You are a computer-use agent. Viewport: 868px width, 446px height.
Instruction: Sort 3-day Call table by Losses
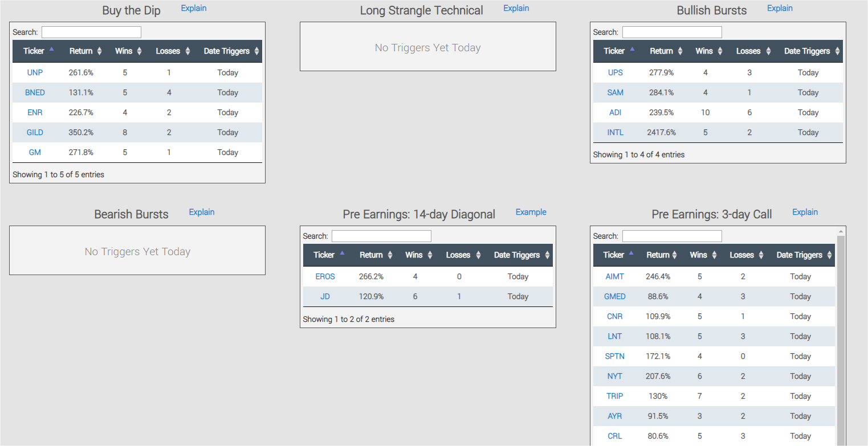746,255
